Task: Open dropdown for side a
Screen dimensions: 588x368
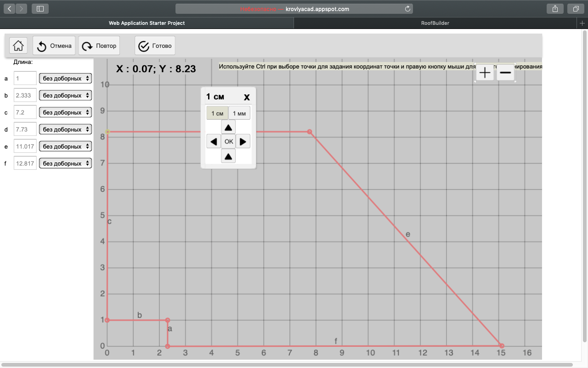Action: click(x=65, y=79)
